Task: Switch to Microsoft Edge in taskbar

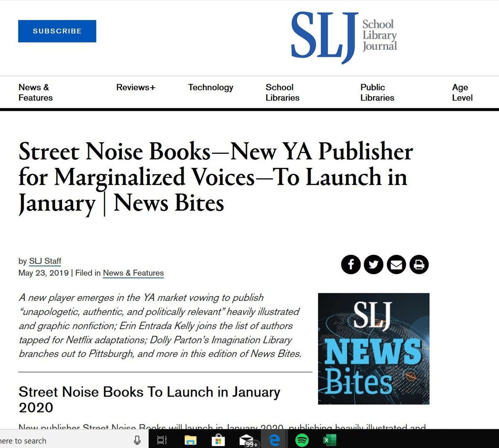Action: 274,440
